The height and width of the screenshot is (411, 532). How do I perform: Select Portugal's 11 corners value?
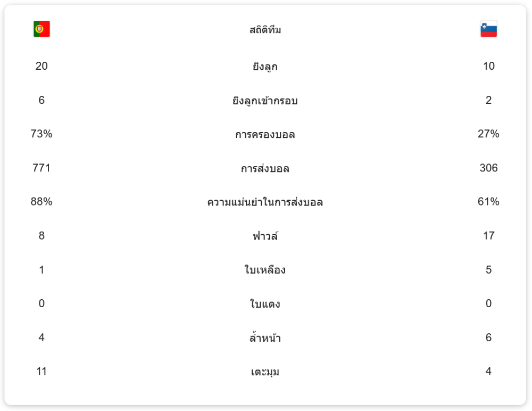pyautogui.click(x=41, y=371)
